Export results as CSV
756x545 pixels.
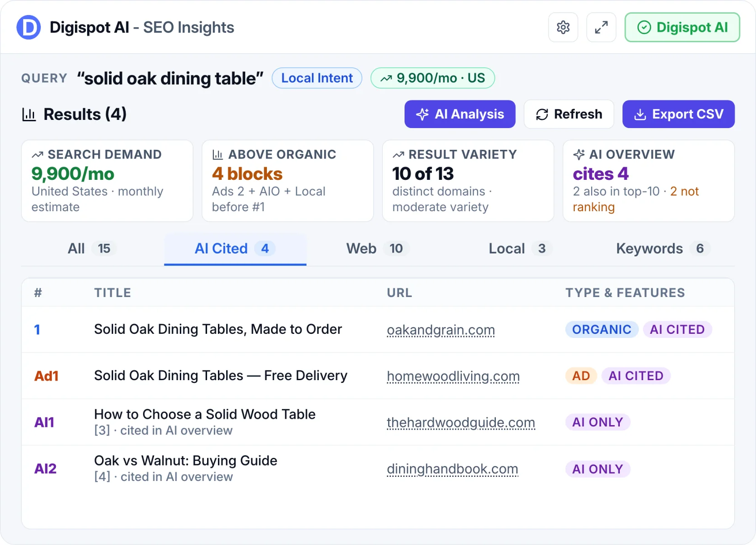click(678, 114)
